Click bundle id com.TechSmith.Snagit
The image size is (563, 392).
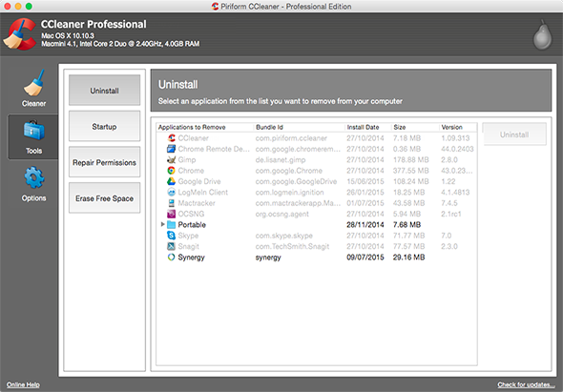(x=292, y=246)
